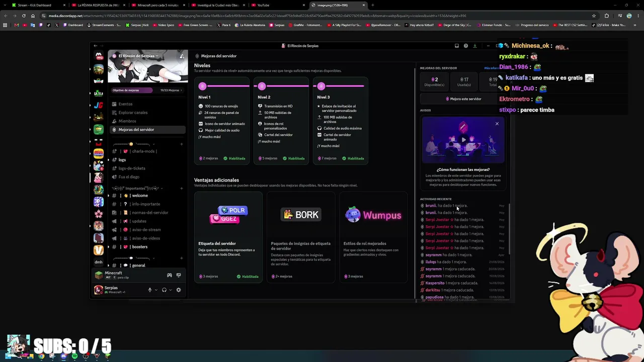
Task: Select Mejoras del servidor in sidebar
Action: tap(147, 130)
